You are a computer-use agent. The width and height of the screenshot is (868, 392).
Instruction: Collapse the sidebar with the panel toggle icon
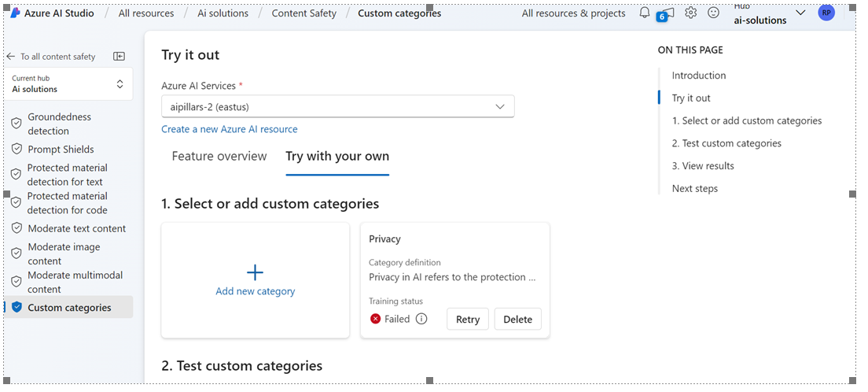point(119,56)
